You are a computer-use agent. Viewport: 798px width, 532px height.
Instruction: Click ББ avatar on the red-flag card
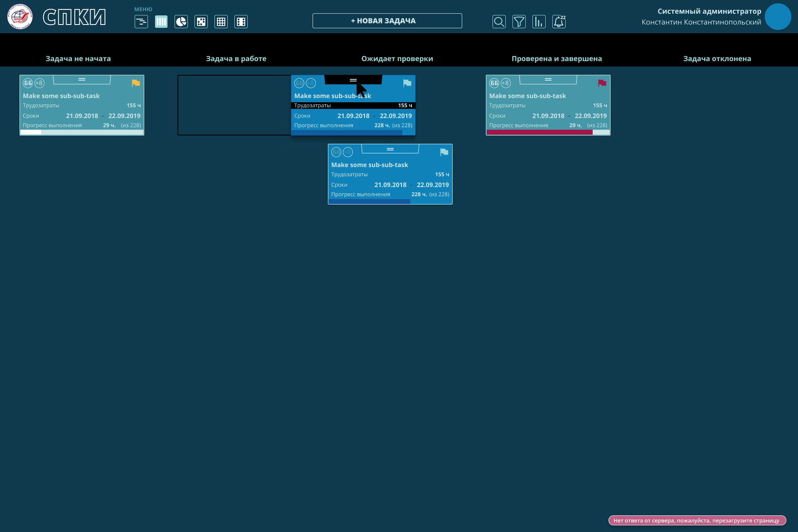click(x=494, y=83)
